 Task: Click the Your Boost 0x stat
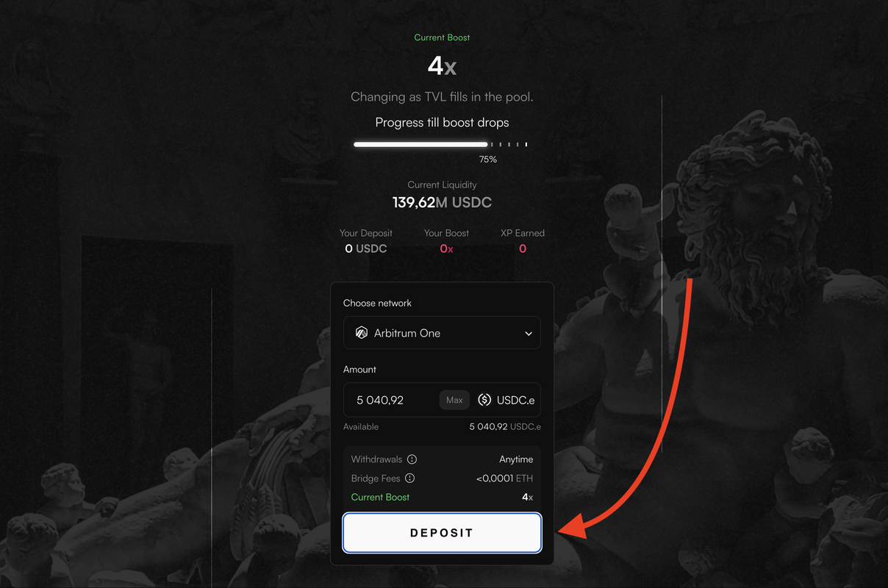coord(446,241)
